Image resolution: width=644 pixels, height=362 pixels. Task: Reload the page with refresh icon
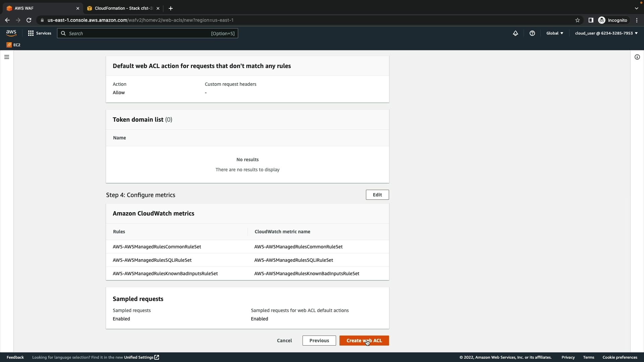click(x=29, y=20)
